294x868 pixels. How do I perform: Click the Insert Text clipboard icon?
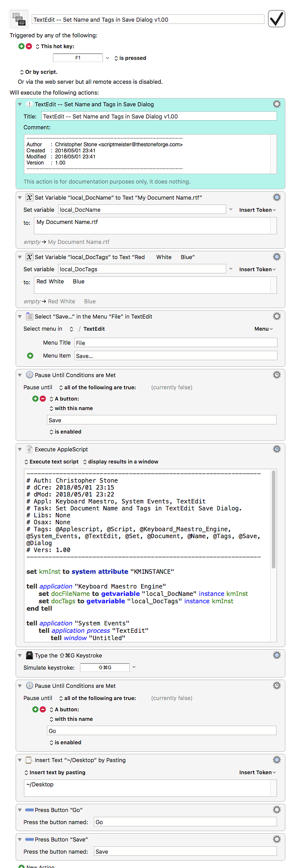pyautogui.click(x=29, y=760)
